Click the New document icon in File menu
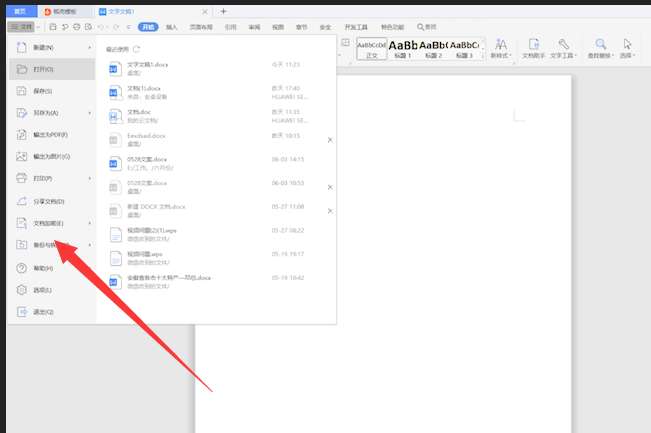 pos(22,47)
